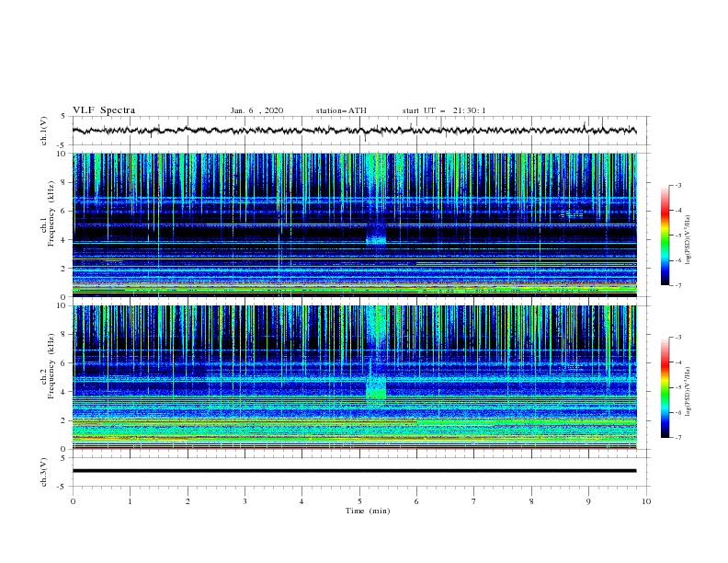Click the ch.2 PSD color scale bar
Screen dimensions: 728x563
pyautogui.click(x=665, y=387)
